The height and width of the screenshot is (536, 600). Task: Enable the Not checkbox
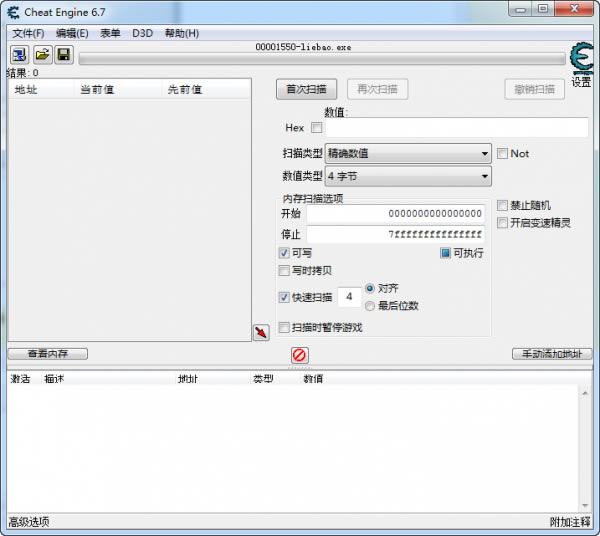502,154
